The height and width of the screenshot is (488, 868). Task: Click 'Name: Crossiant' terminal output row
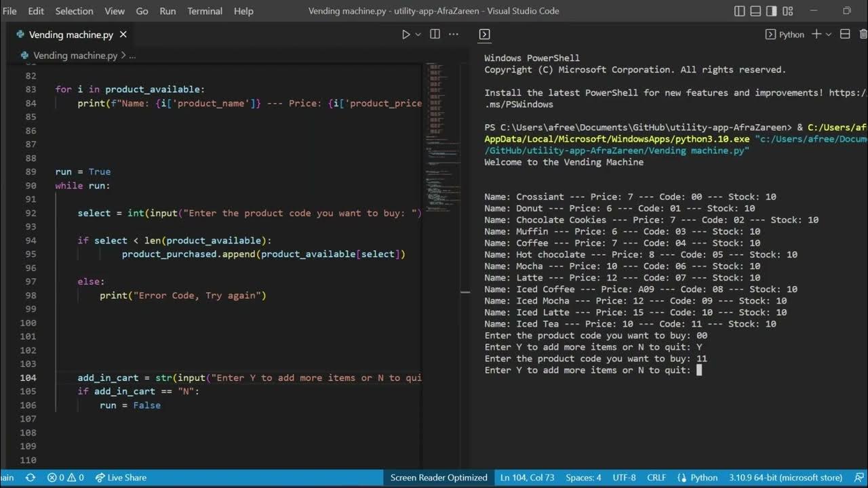[x=630, y=197]
